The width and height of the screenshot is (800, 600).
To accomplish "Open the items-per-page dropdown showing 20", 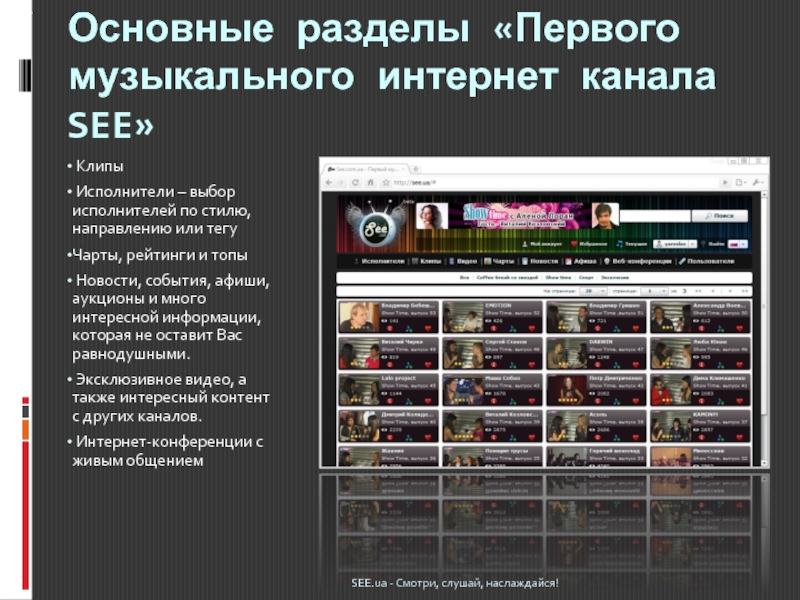I will (593, 291).
